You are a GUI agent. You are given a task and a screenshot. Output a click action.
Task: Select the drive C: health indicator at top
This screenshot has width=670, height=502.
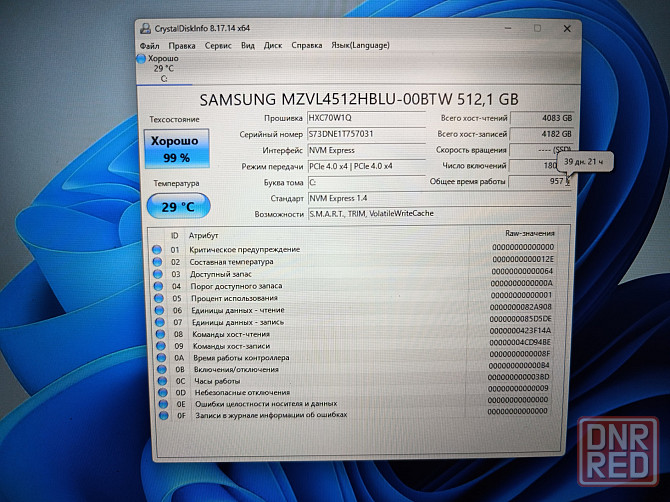click(x=160, y=67)
